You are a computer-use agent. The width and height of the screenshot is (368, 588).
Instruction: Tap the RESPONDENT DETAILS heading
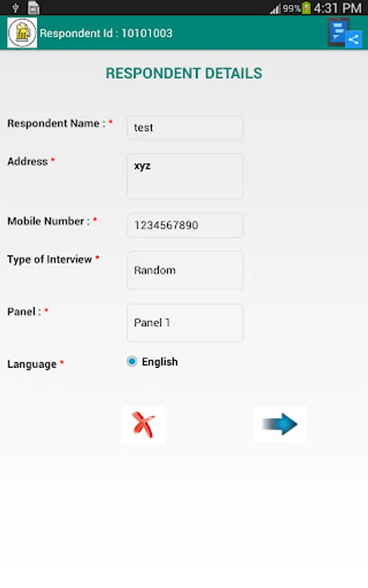(184, 73)
